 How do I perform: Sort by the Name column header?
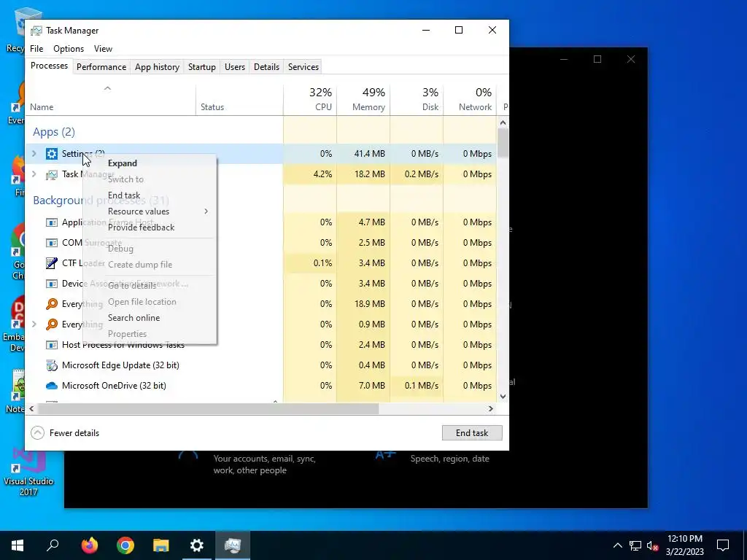(111, 100)
